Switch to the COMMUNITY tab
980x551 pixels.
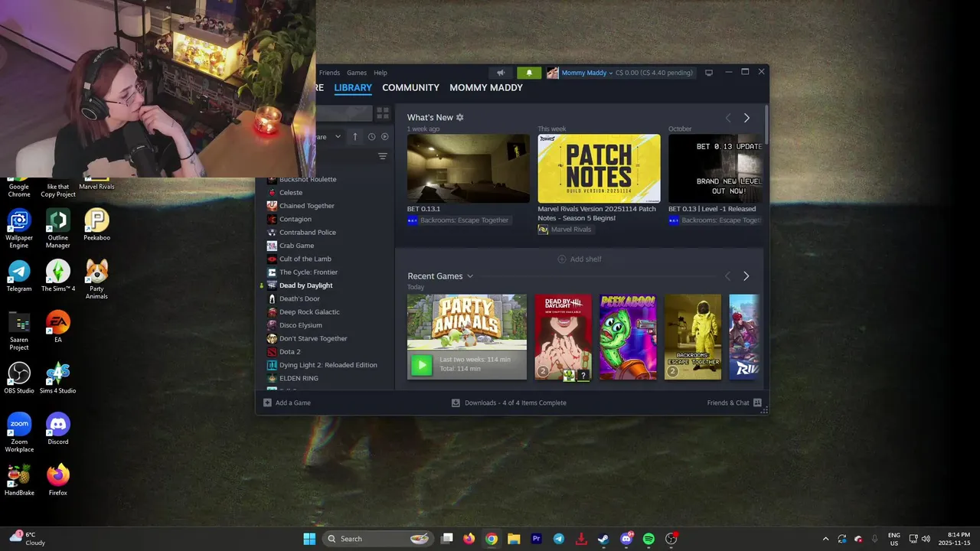410,87
